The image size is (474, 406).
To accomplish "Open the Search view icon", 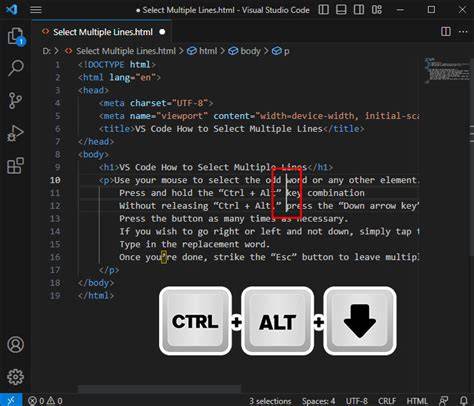I will (16, 68).
